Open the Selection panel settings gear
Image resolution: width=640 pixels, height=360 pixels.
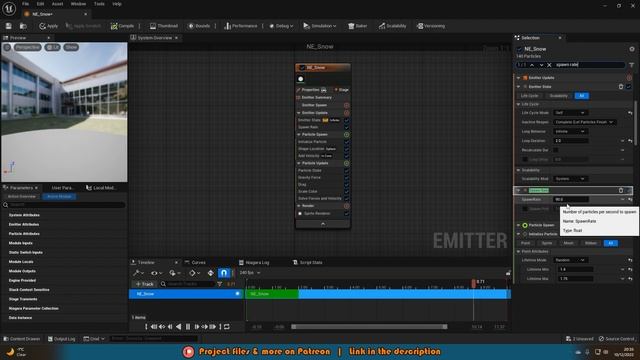(632, 49)
